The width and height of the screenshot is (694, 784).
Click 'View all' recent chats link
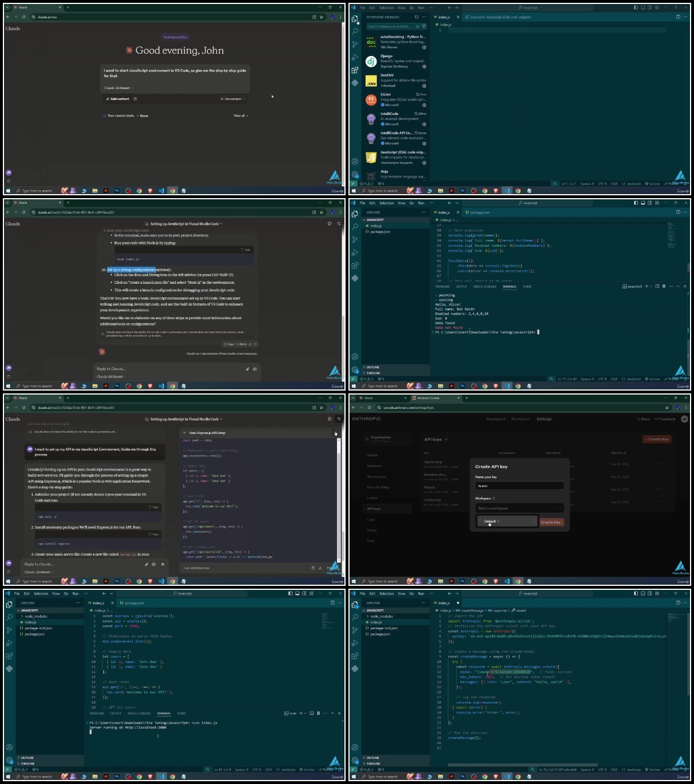coord(240,115)
